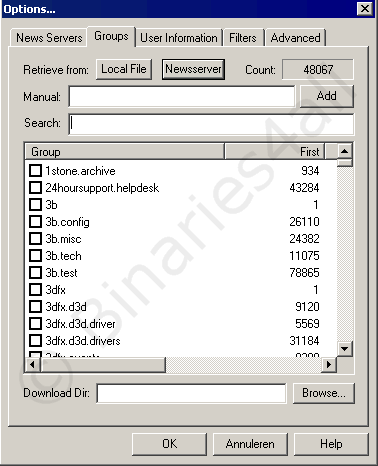
Task: Open the Advanced tab
Action: point(295,38)
